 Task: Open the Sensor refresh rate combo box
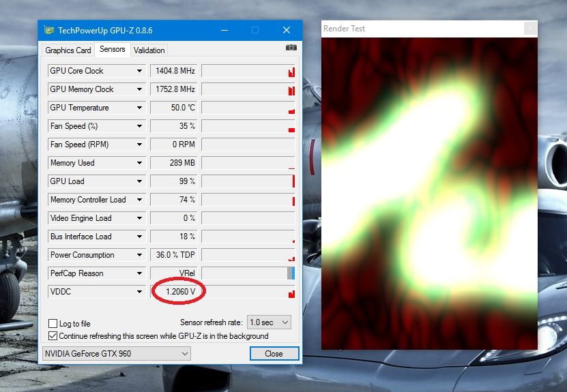click(x=269, y=322)
